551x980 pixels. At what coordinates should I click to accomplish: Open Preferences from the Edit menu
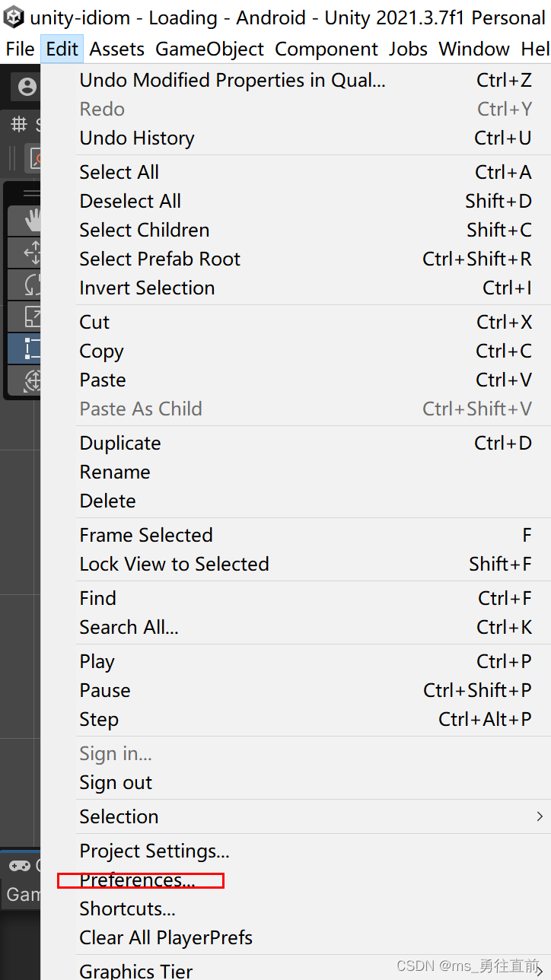pos(138,880)
